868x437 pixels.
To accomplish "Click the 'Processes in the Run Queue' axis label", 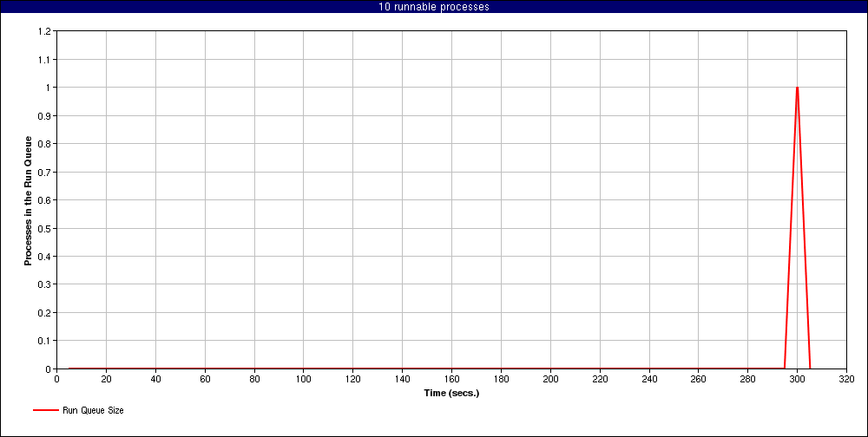I will pyautogui.click(x=29, y=200).
